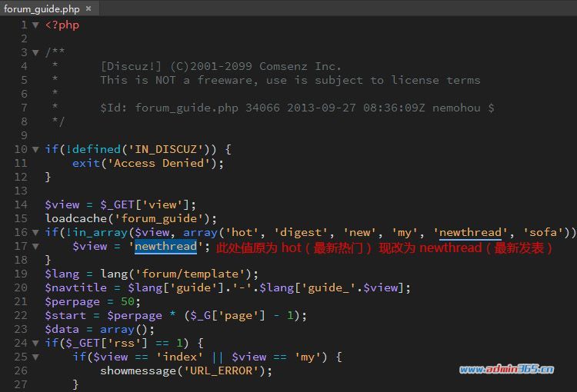Image resolution: width=577 pixels, height=392 pixels.
Task: Collapse the fold arrow at line 1
Action: click(x=35, y=25)
